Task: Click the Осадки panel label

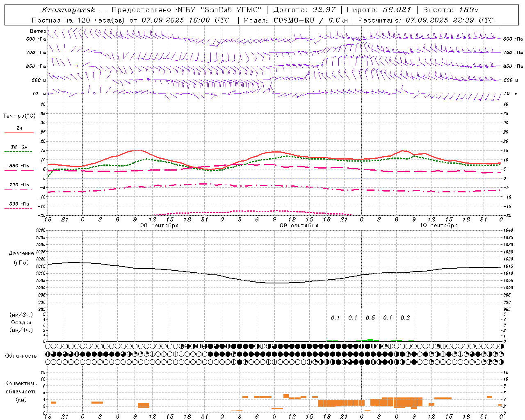Action: coord(21,322)
